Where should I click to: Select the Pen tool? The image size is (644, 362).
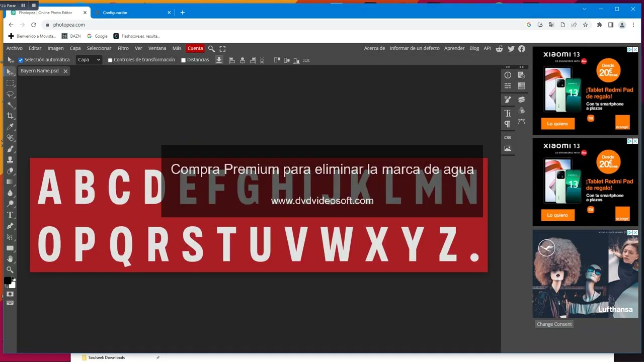10,226
